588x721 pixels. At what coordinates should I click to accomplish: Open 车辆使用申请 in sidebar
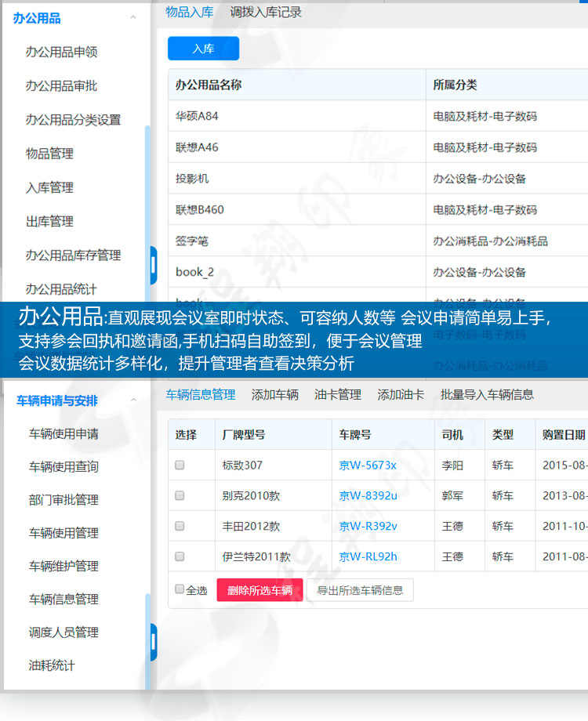pyautogui.click(x=64, y=433)
